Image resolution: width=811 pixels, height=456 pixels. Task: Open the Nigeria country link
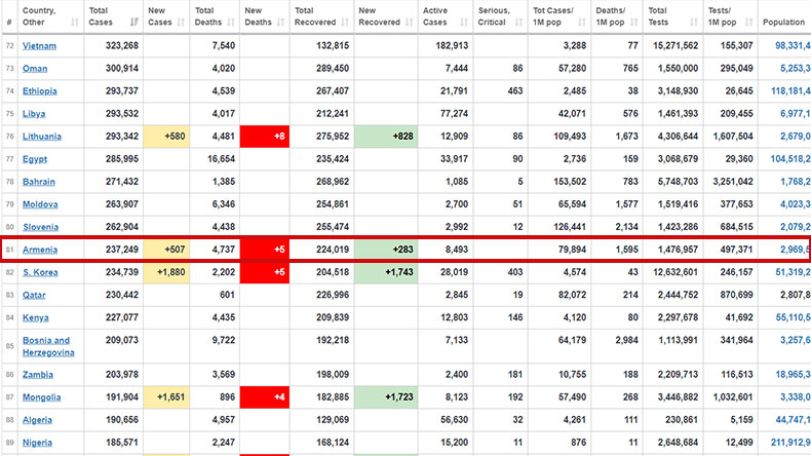click(x=37, y=443)
